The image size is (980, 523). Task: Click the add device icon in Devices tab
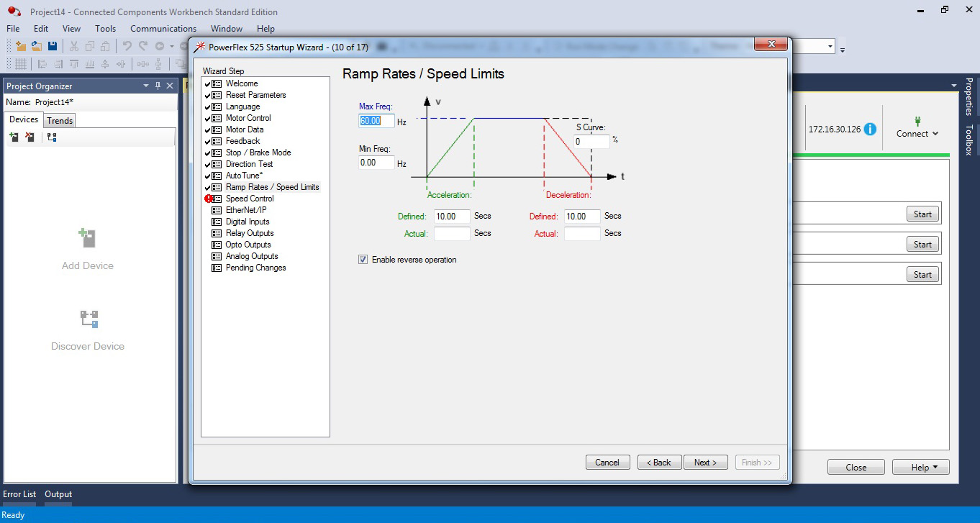(x=14, y=137)
